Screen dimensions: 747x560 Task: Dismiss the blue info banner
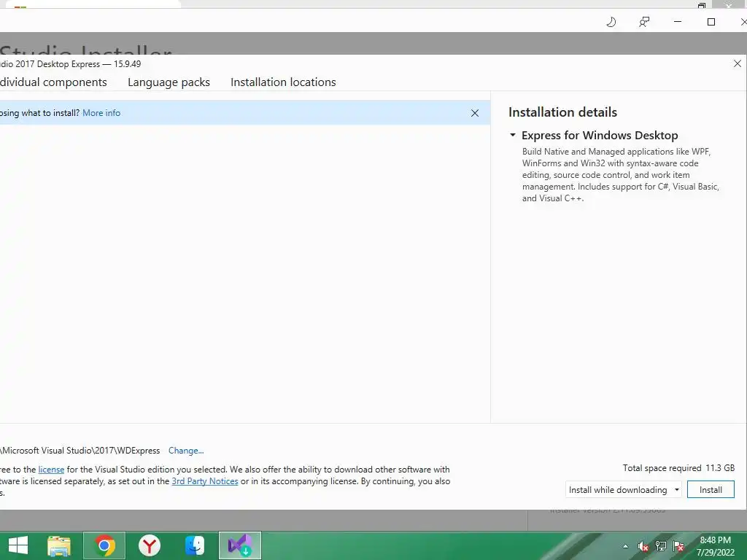(x=475, y=113)
